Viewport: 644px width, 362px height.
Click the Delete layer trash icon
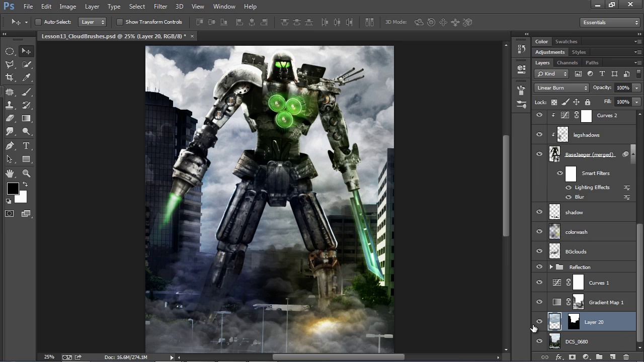click(626, 357)
